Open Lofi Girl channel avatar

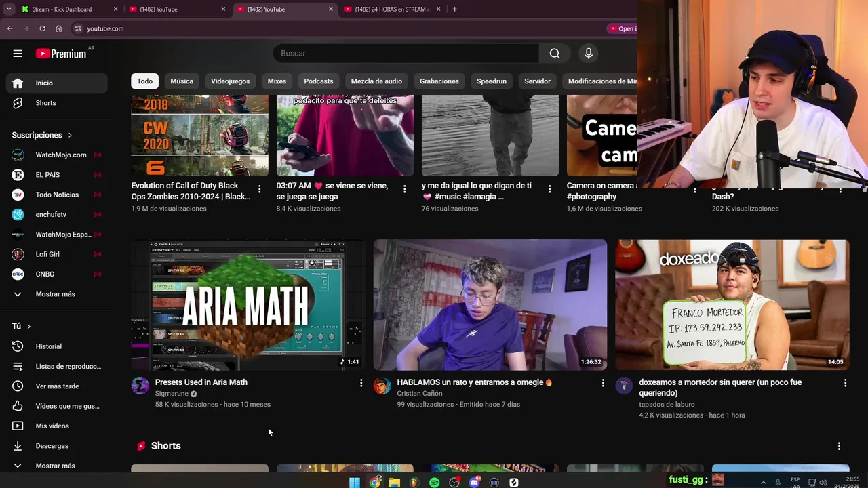click(18, 254)
